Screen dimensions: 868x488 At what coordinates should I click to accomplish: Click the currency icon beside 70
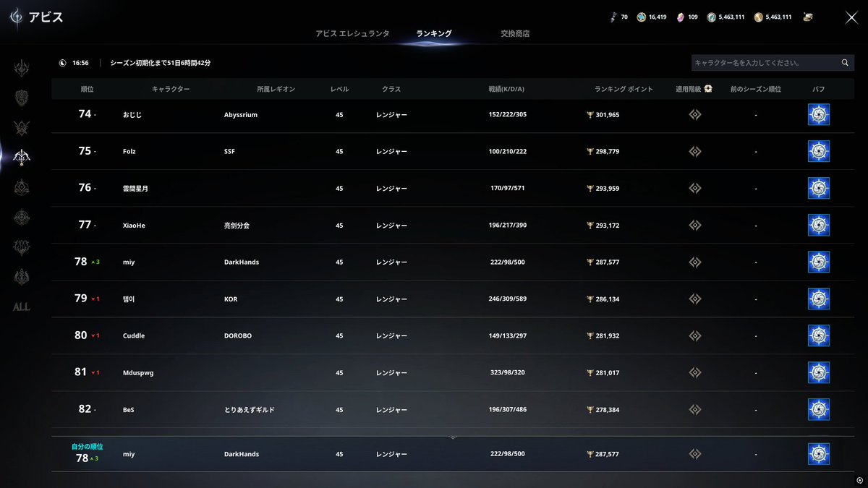[x=613, y=17]
